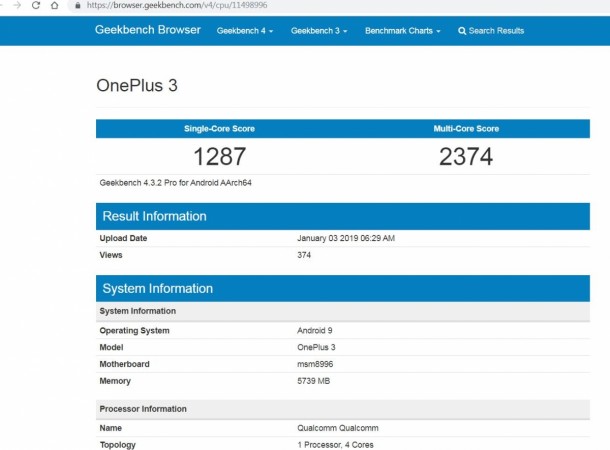Click the Multi-Core Score header
This screenshot has width=610, height=450.
466,129
